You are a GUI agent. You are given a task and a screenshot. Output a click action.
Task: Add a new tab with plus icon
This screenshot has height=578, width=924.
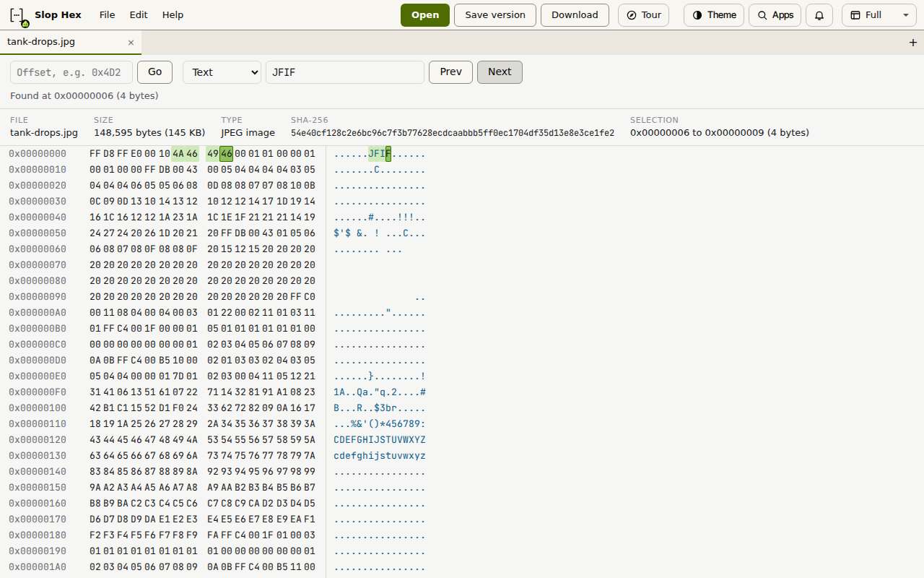pyautogui.click(x=913, y=43)
